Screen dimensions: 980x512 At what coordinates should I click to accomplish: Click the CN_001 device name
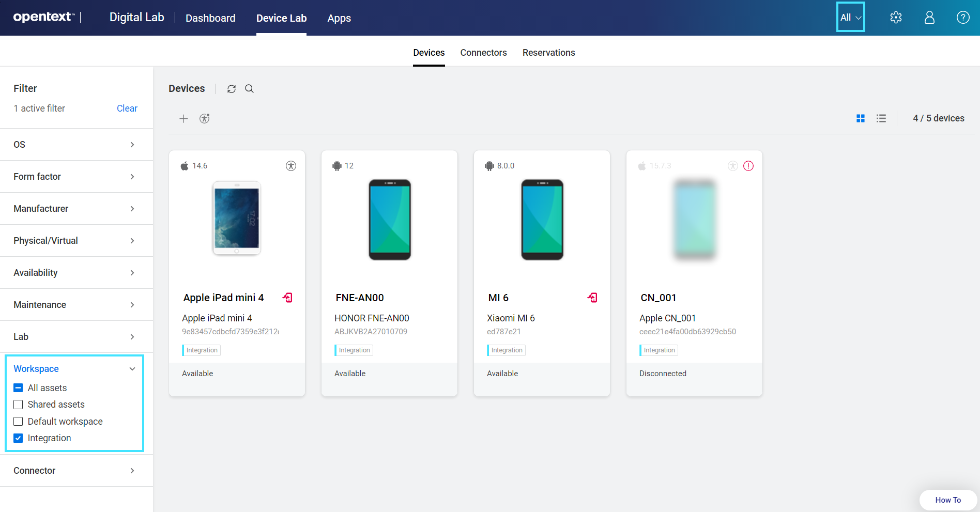(659, 298)
